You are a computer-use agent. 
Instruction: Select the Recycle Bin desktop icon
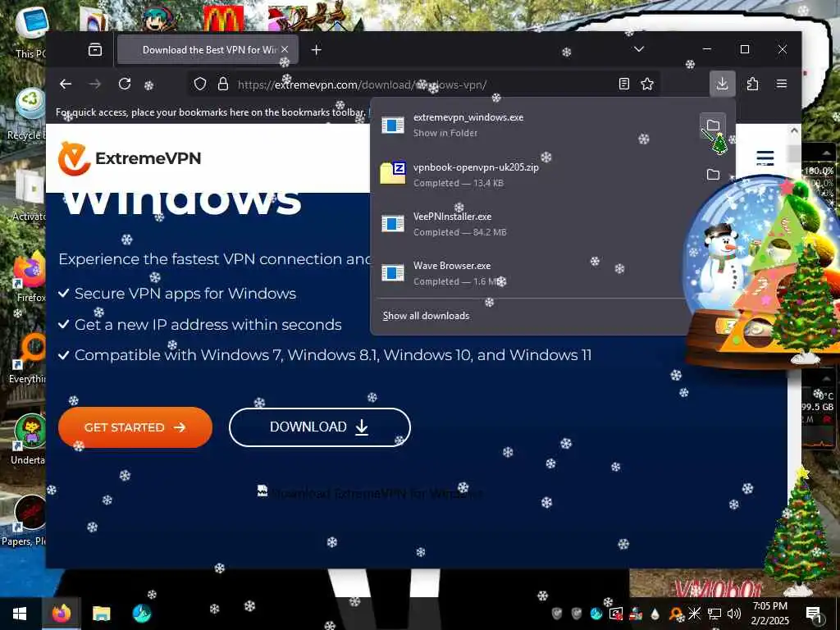pos(27,115)
